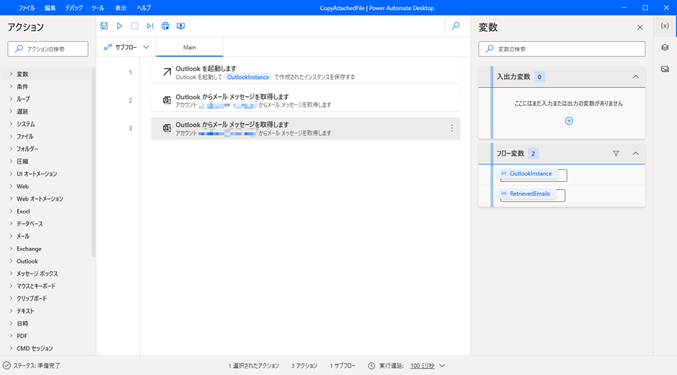The height and width of the screenshot is (375, 677).
Task: Open the 表示 menu
Action: (121, 8)
